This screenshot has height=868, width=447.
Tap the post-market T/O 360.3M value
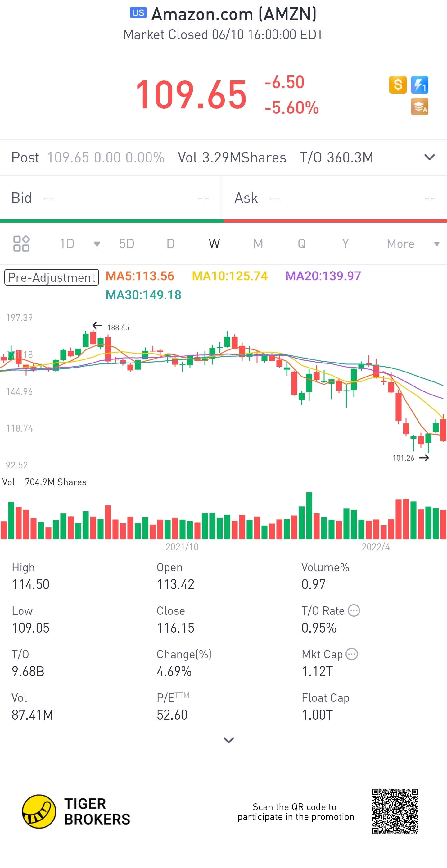click(x=336, y=158)
